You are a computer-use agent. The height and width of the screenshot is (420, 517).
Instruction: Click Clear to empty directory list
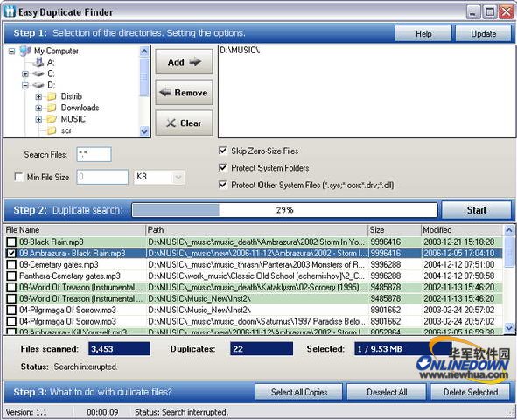[x=184, y=123]
